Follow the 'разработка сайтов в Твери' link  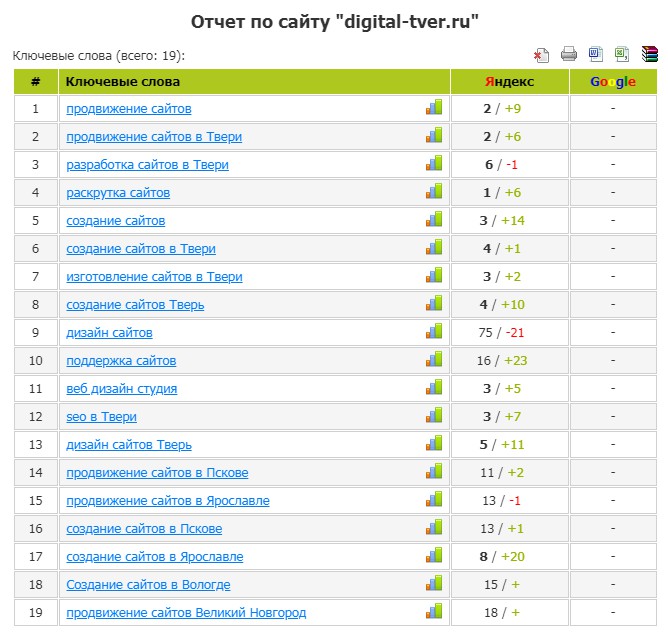147,165
